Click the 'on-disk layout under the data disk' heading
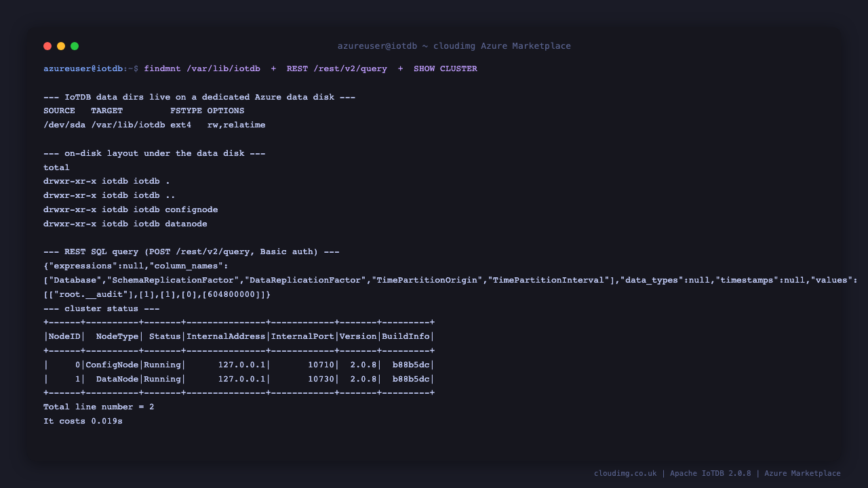Screen dimensions: 868x488 (155, 153)
